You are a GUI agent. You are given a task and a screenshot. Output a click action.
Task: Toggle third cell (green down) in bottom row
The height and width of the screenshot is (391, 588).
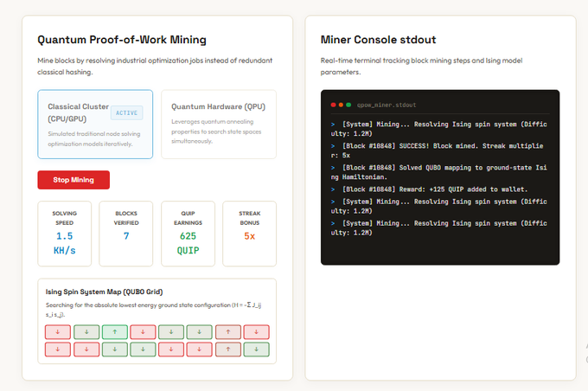coord(115,349)
